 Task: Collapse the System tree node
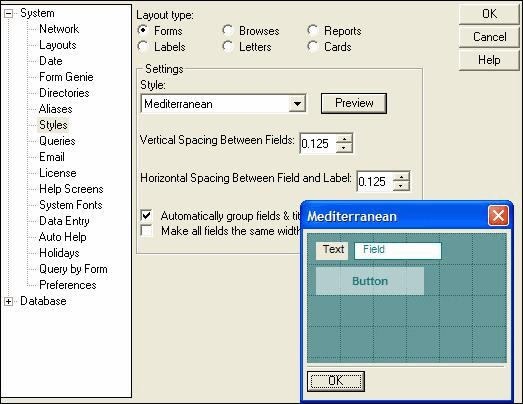click(x=8, y=13)
